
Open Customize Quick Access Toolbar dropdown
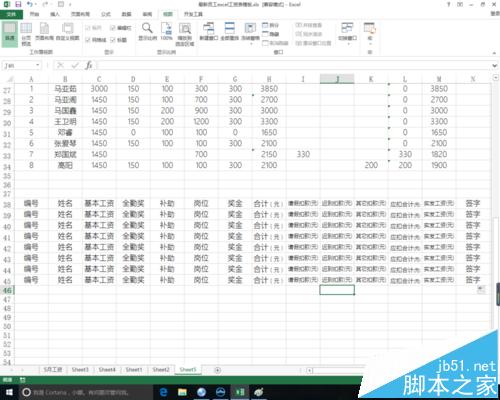point(70,5)
